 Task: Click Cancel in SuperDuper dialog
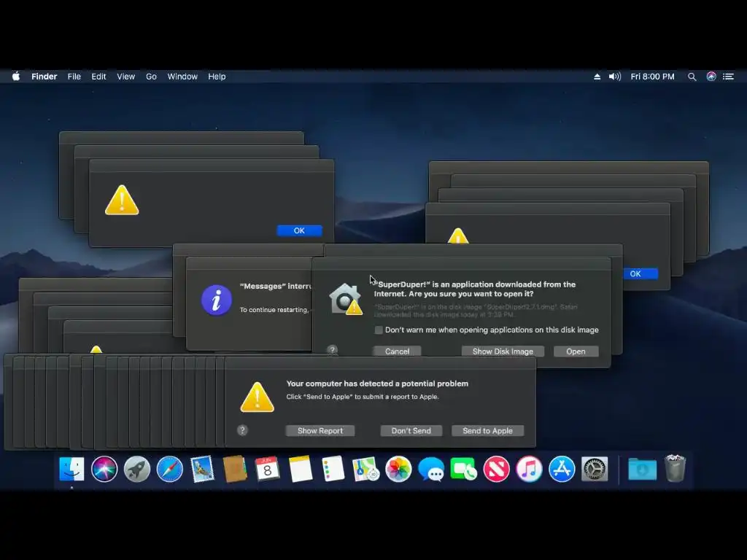[397, 351]
